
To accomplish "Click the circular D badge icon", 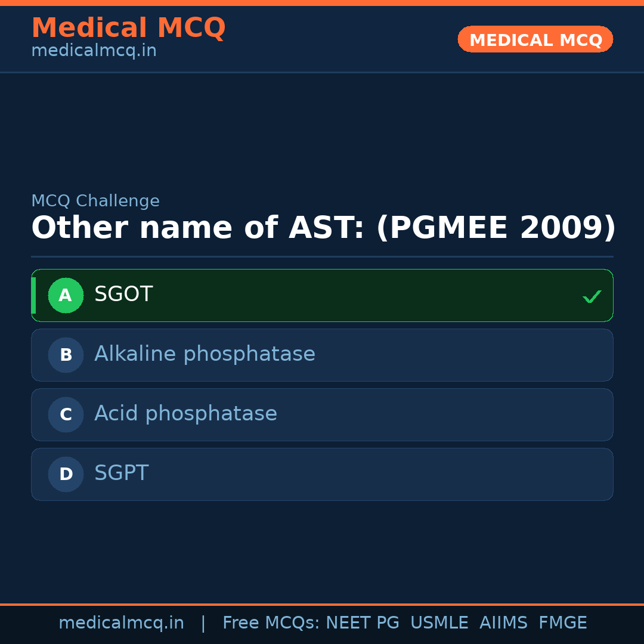I will pyautogui.click(x=66, y=474).
